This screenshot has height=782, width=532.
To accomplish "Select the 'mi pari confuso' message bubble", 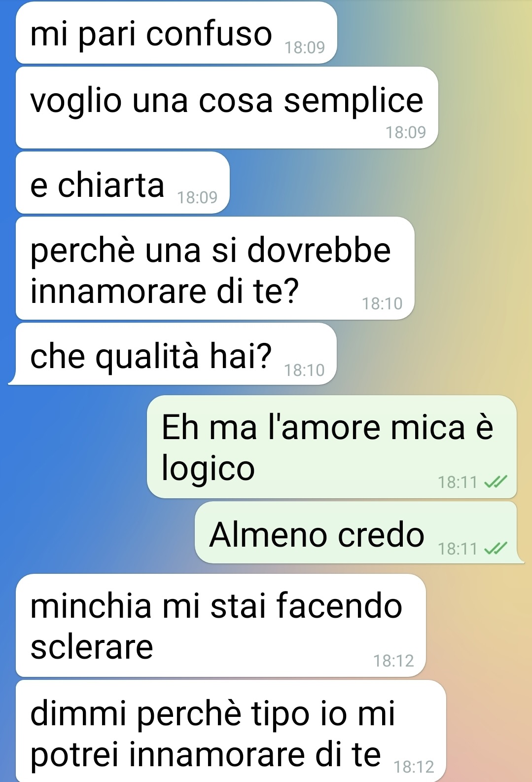I will point(177,33).
